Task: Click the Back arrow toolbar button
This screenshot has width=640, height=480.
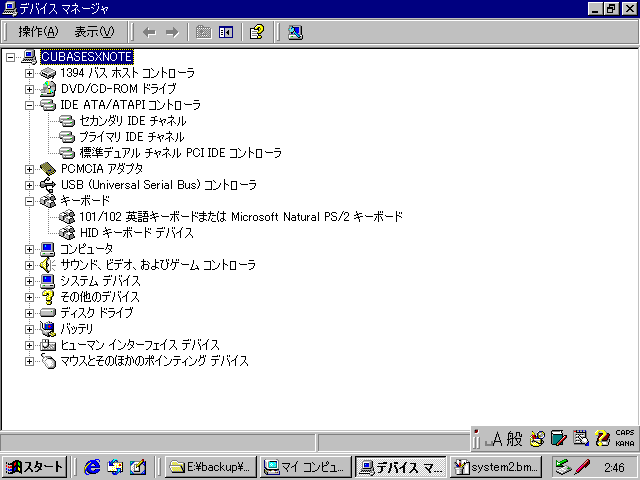Action: point(149,32)
